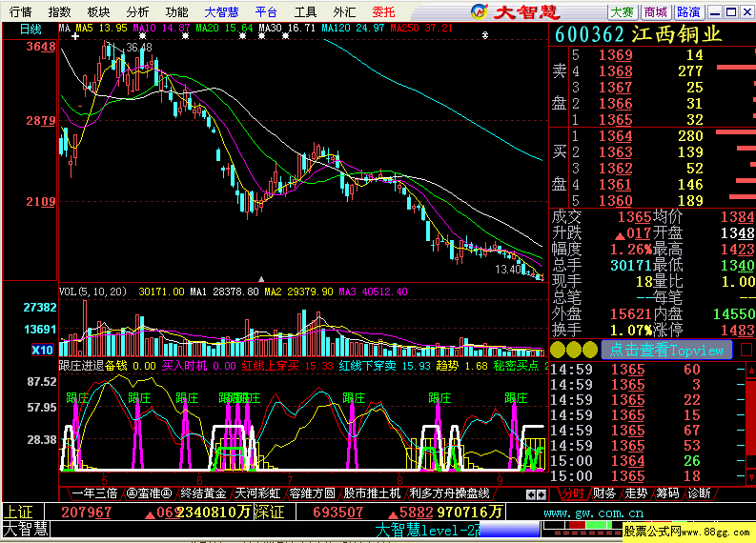The width and height of the screenshot is (756, 543).
Task: Click the 深证 index label
Action: pos(270,512)
